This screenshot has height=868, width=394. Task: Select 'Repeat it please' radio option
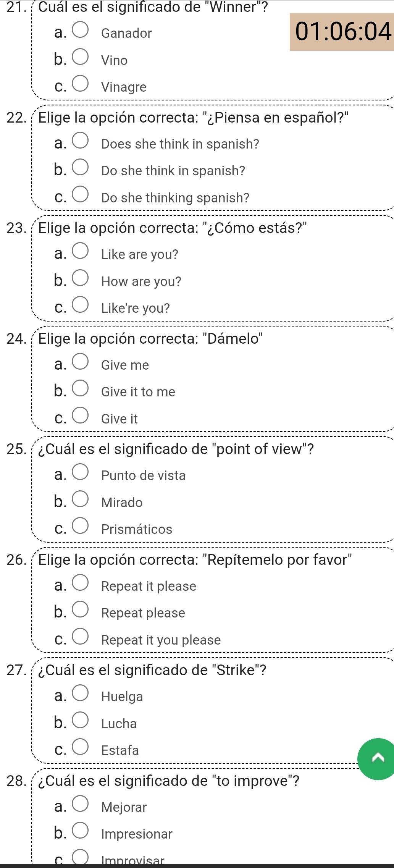81,585
